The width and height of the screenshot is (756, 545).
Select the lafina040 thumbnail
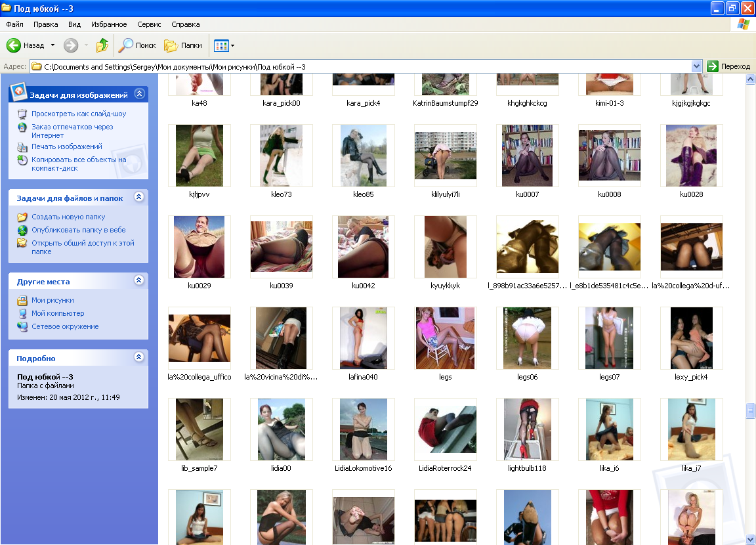pos(364,338)
